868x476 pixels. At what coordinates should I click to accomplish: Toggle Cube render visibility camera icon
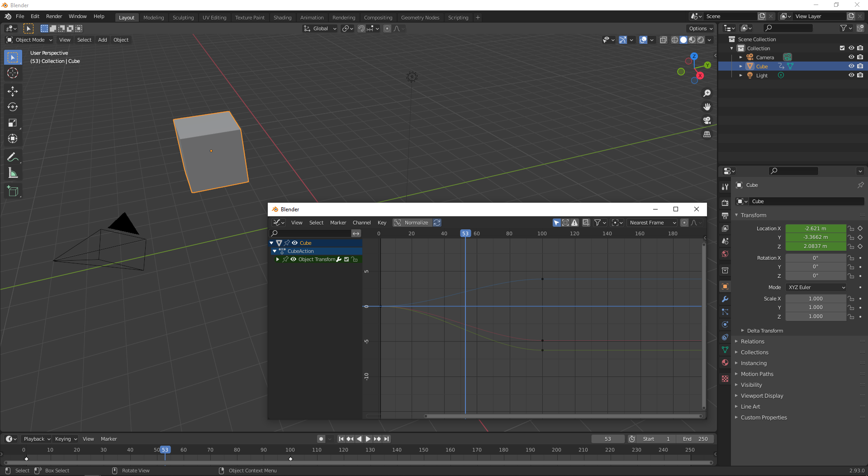[x=860, y=66]
